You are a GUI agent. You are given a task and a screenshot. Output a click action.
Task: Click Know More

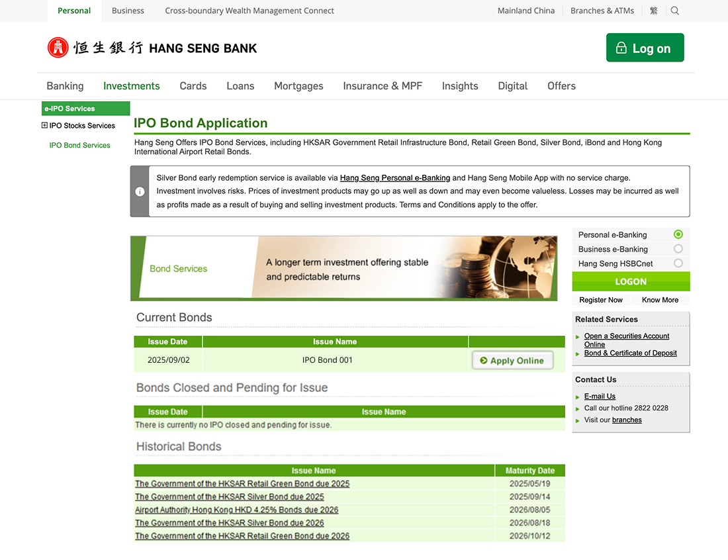tap(660, 300)
